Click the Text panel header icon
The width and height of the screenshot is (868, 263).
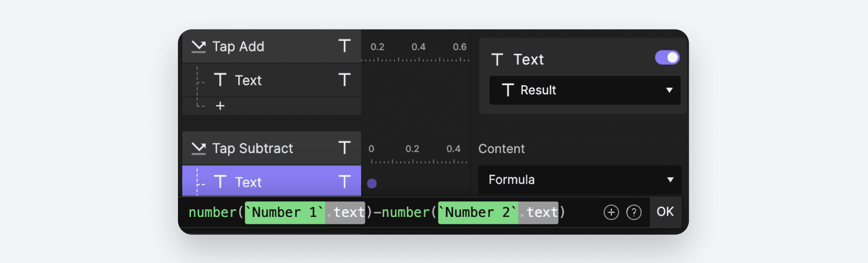click(x=498, y=60)
